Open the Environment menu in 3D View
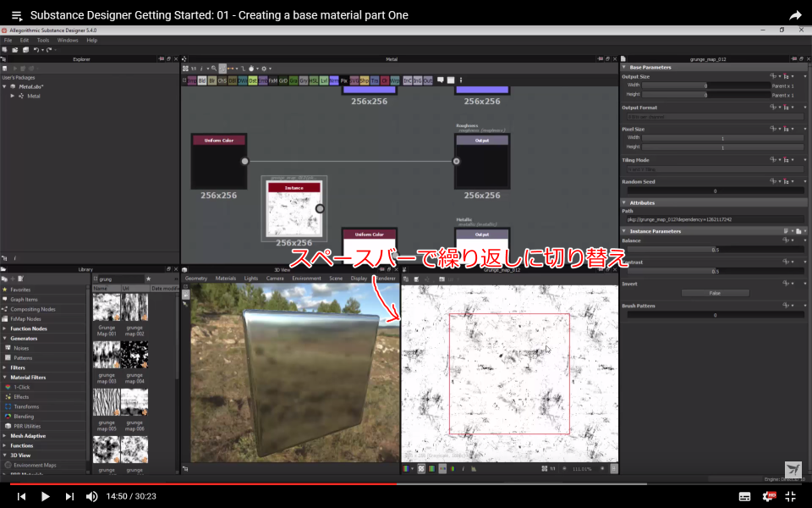Viewport: 812px width, 508px height. 306,279
